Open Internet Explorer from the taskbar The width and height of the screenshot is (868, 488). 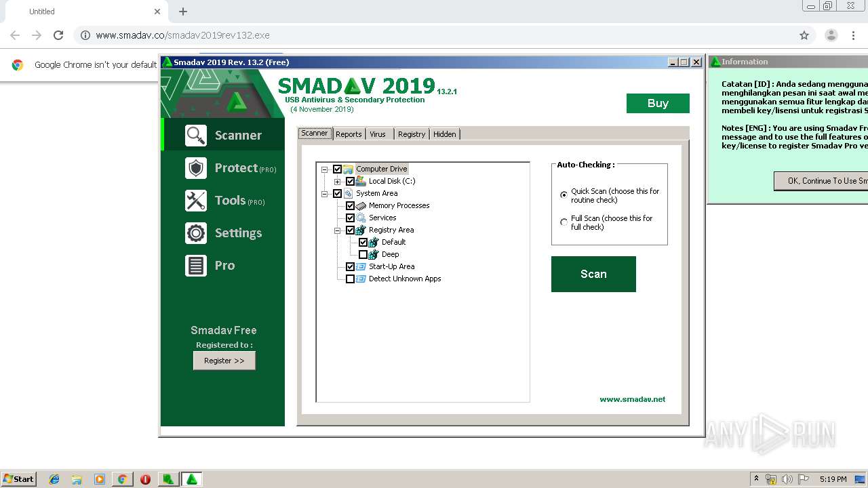click(x=54, y=479)
